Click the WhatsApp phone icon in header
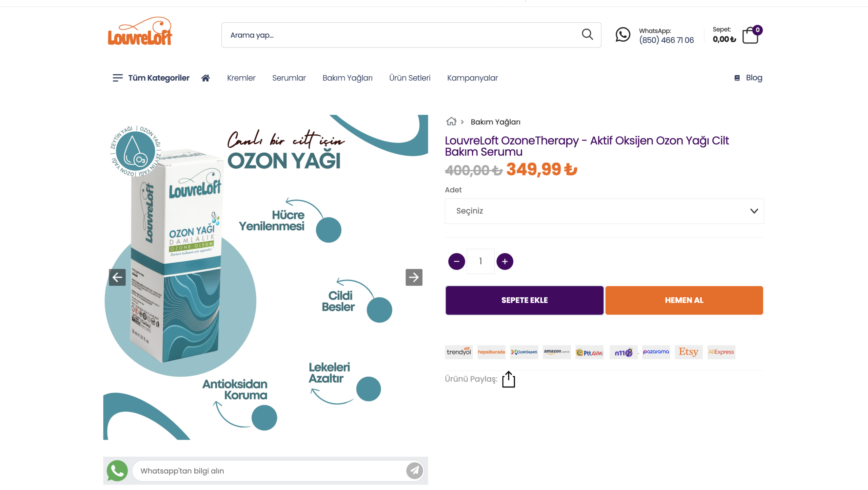The width and height of the screenshot is (868, 490). [x=623, y=35]
